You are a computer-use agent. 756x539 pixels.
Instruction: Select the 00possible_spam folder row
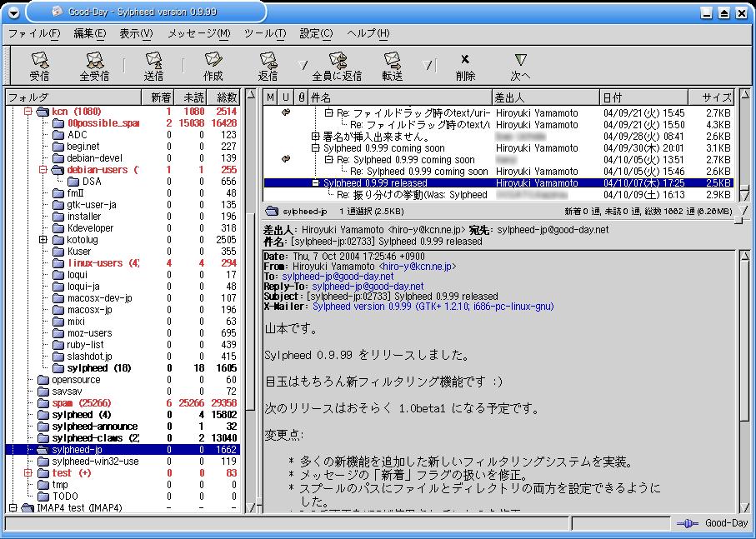tap(123, 123)
